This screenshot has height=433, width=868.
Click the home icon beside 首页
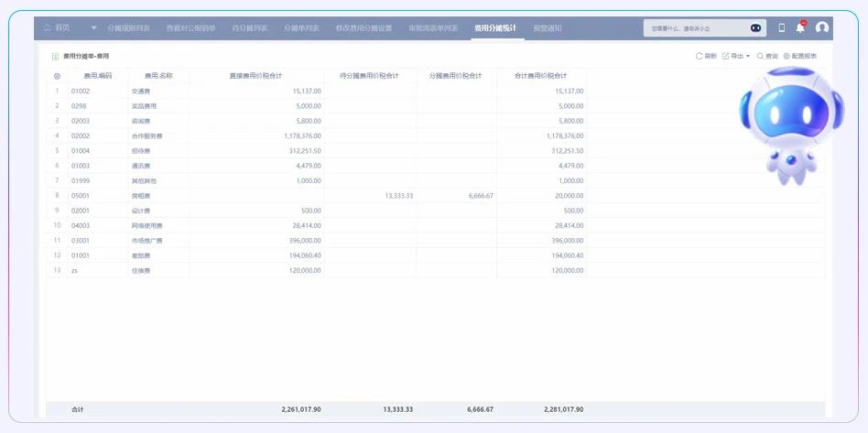[x=48, y=28]
